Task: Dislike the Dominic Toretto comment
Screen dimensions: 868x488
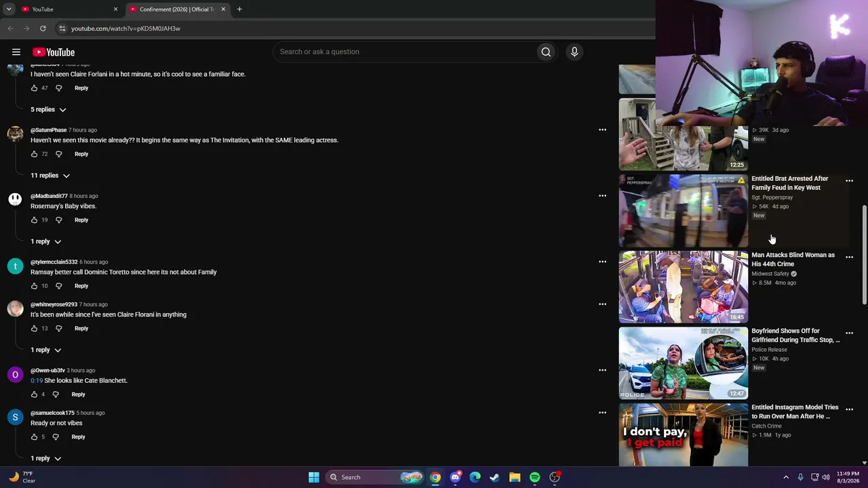Action: tap(59, 286)
